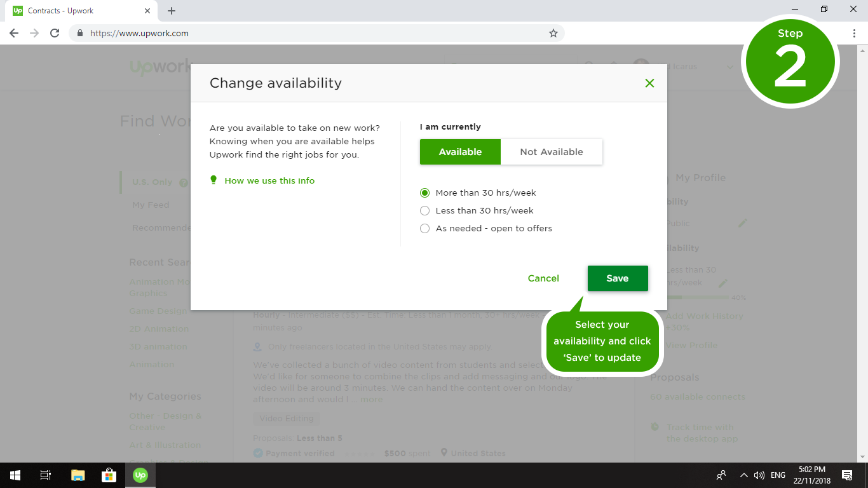Screen dimensions: 868x488
Task: Open My Feed in the background sidebar
Action: click(151, 205)
